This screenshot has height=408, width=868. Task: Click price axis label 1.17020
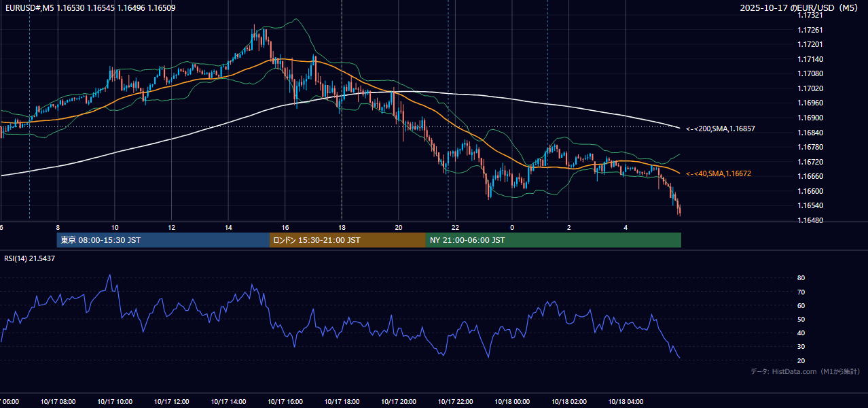click(x=810, y=88)
